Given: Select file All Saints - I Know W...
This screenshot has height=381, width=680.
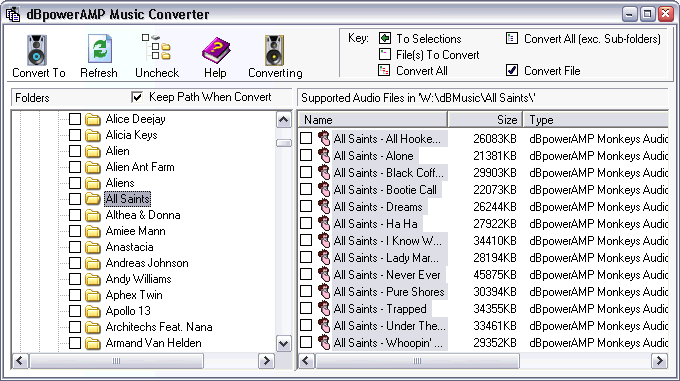Looking at the screenshot, I should click(388, 241).
